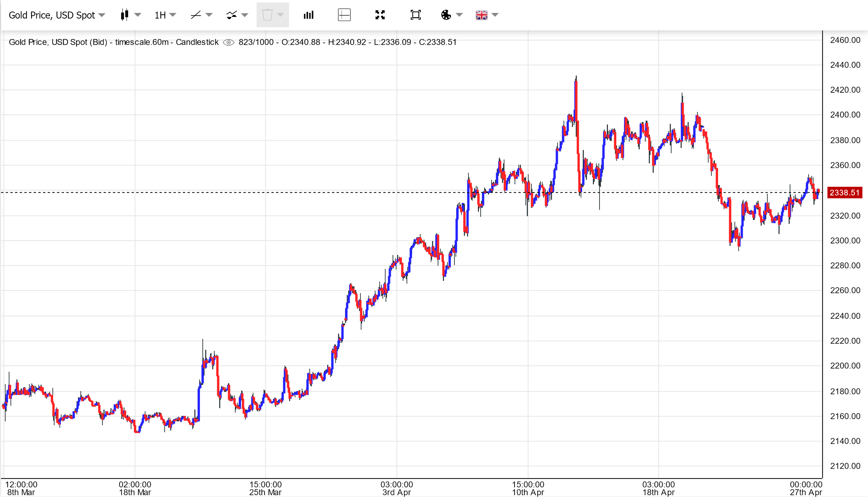Click the 2400.00 price axis level
The width and height of the screenshot is (868, 497).
(845, 115)
